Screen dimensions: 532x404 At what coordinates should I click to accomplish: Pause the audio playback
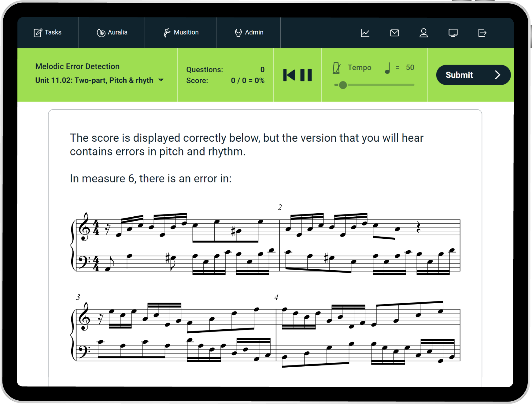(x=306, y=75)
